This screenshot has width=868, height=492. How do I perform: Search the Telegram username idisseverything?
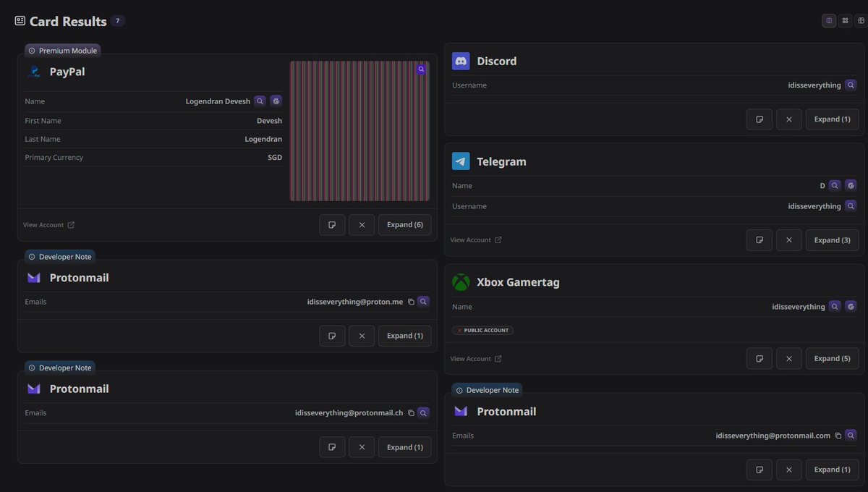[851, 206]
